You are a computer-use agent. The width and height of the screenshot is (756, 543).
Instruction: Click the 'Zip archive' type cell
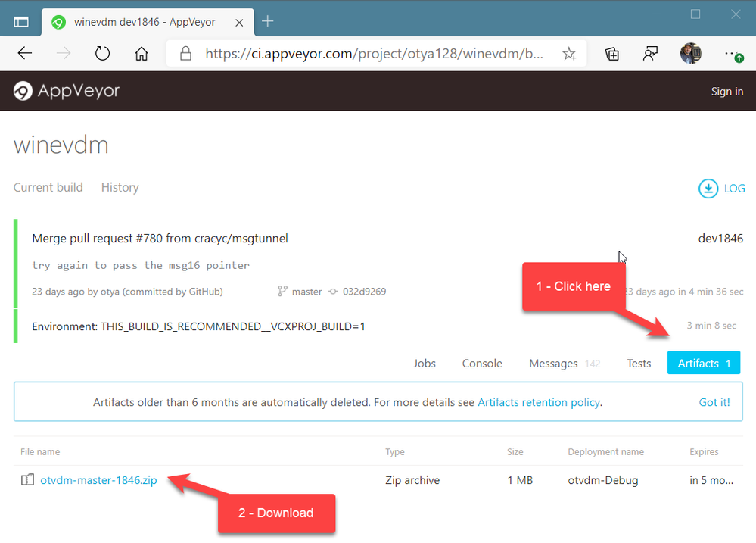tap(412, 480)
